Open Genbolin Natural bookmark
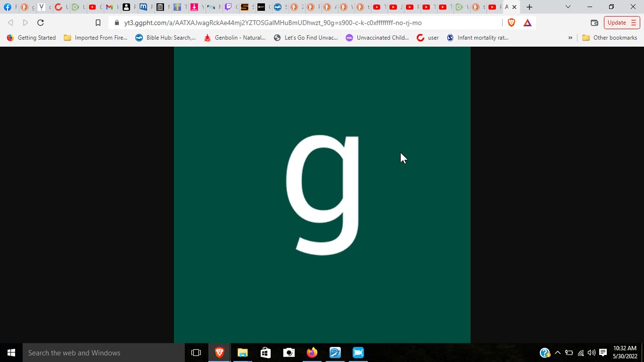Screen dimensions: 644x362 click(x=234, y=38)
